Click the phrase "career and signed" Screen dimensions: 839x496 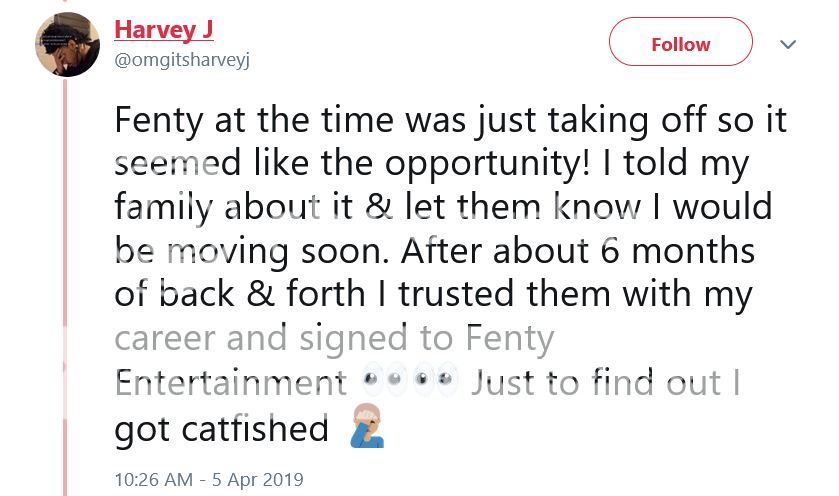pos(275,339)
